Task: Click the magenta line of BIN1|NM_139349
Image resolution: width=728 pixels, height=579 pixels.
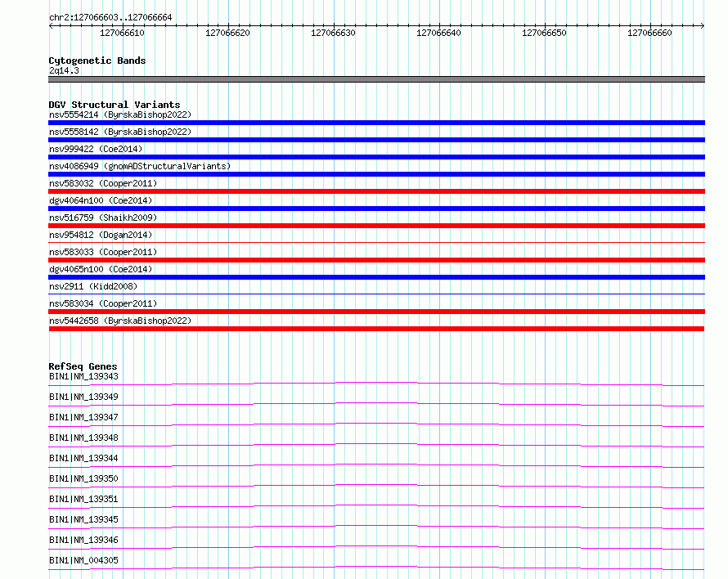Action: point(376,404)
